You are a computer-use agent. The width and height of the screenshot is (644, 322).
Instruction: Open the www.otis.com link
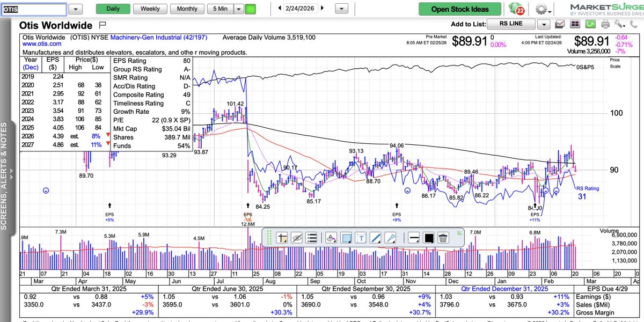point(42,44)
